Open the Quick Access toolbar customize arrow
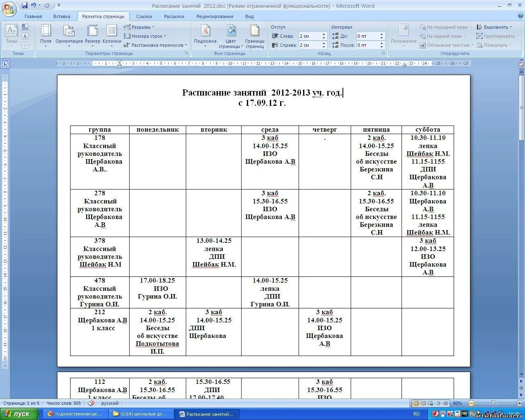The width and height of the screenshot is (525, 420). click(59, 5)
